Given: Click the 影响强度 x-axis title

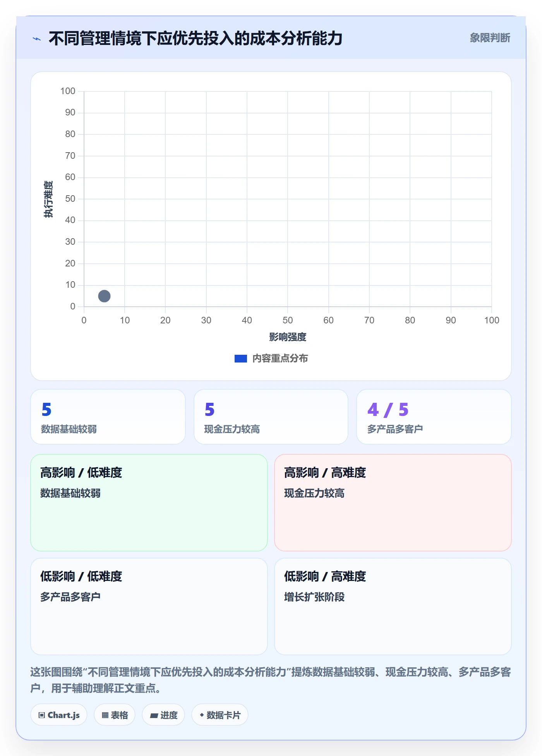Looking at the screenshot, I should point(288,337).
